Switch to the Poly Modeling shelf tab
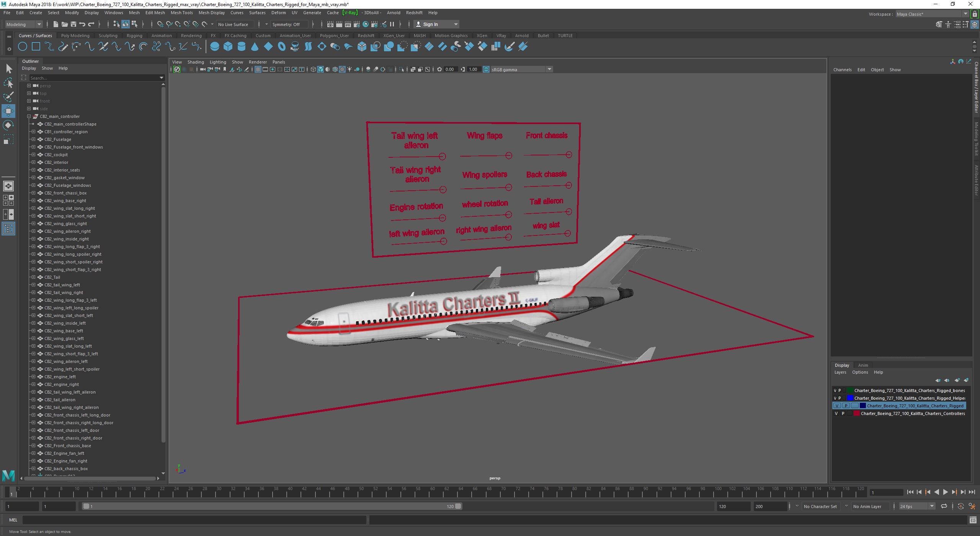Screen dimensions: 980x536 point(75,36)
